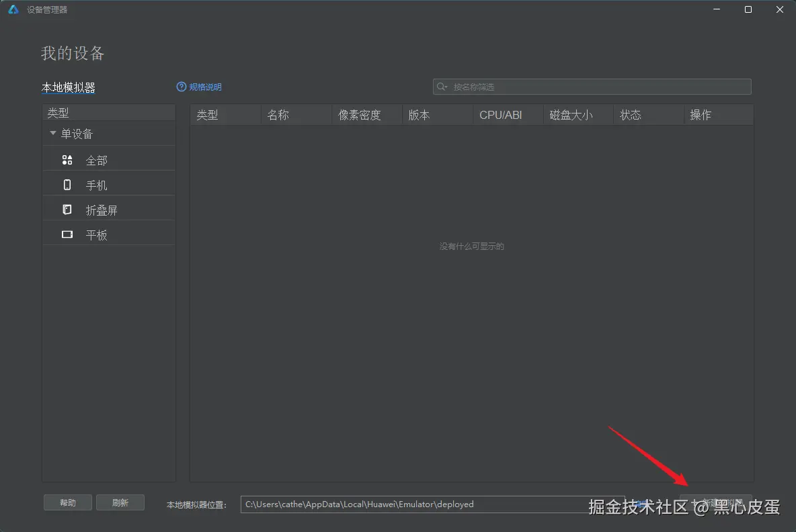Click the DevEco app logo in title bar
The height and width of the screenshot is (532, 796).
coord(13,9)
